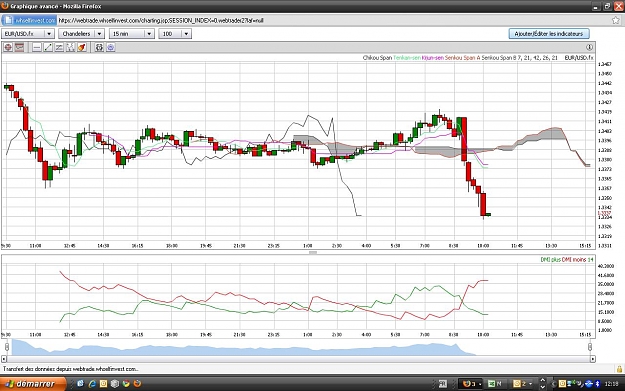Open the Chandeliers chart type dropdown

coord(81,34)
